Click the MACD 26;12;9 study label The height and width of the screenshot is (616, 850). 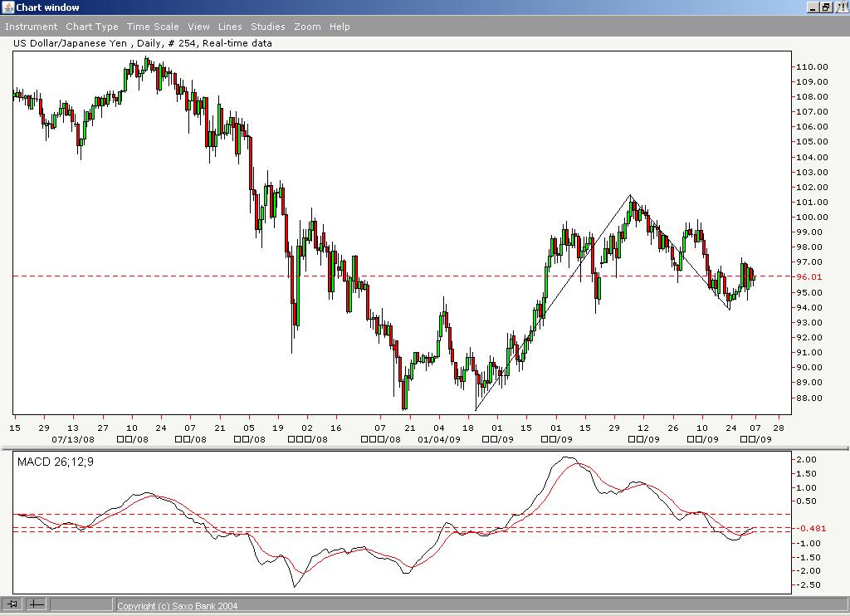[x=56, y=462]
